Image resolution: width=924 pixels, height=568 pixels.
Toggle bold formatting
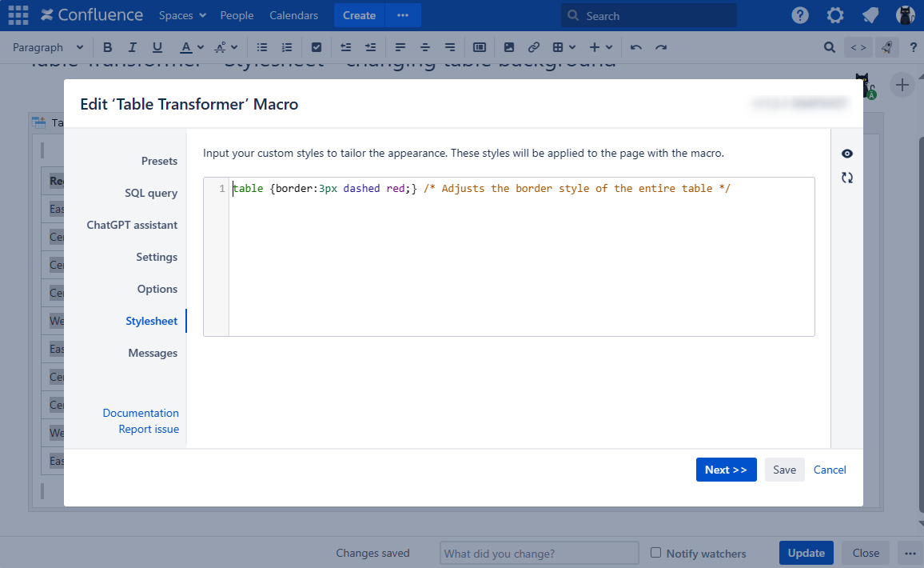pyautogui.click(x=107, y=47)
